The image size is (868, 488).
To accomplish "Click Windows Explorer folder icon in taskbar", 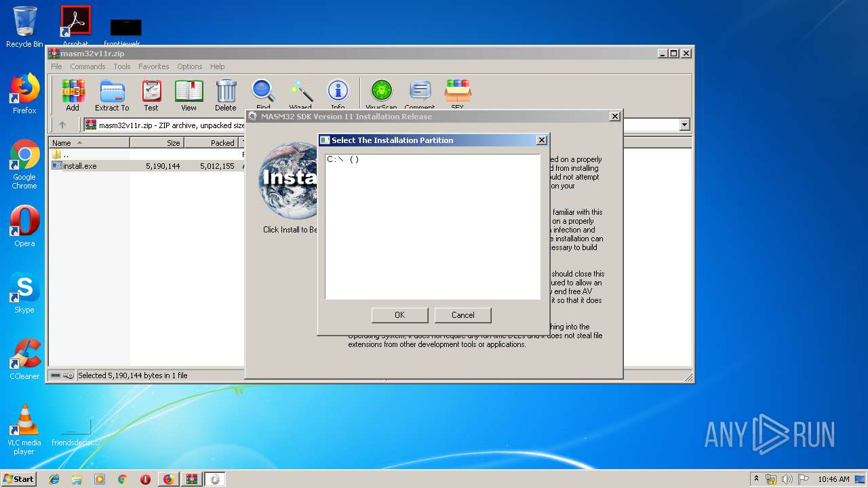I will pyautogui.click(x=77, y=479).
